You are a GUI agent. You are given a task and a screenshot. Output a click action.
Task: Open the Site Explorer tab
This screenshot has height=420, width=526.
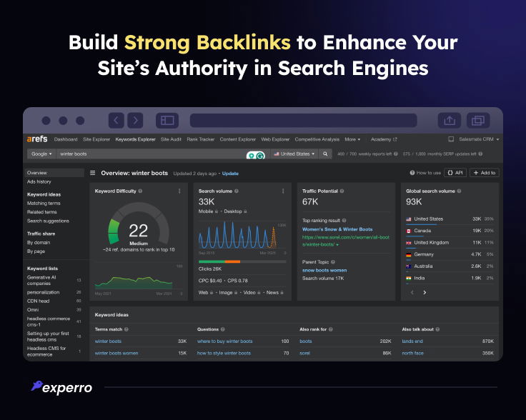pos(96,139)
